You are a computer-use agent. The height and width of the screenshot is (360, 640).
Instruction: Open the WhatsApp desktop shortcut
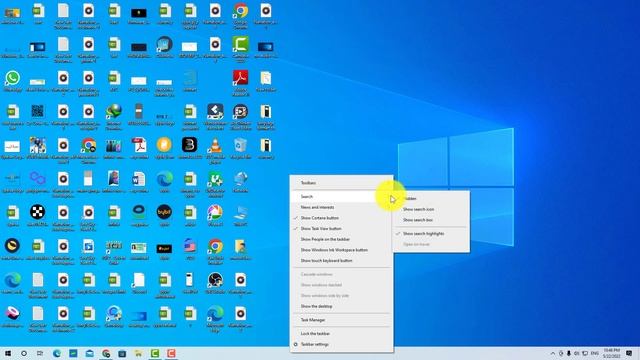(12, 81)
